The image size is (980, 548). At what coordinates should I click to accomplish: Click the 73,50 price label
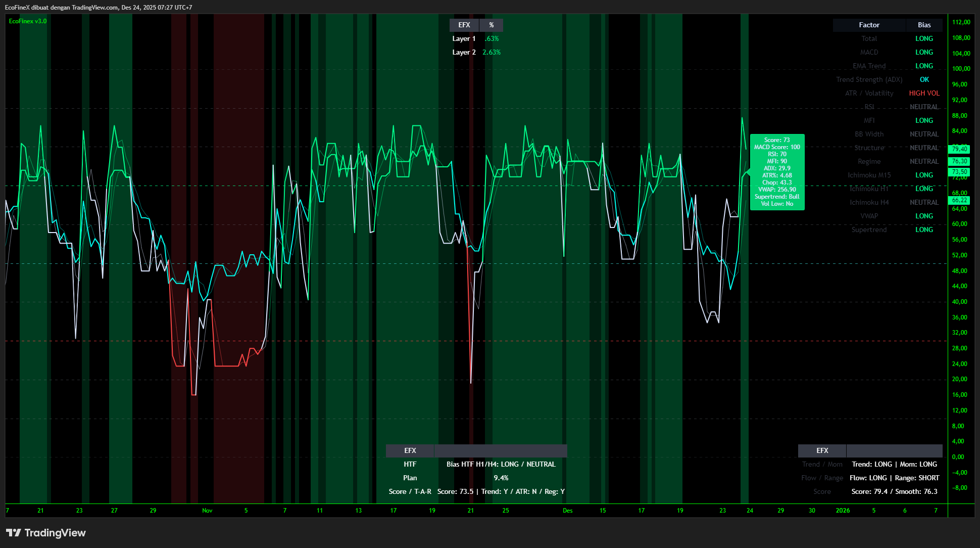tap(959, 172)
